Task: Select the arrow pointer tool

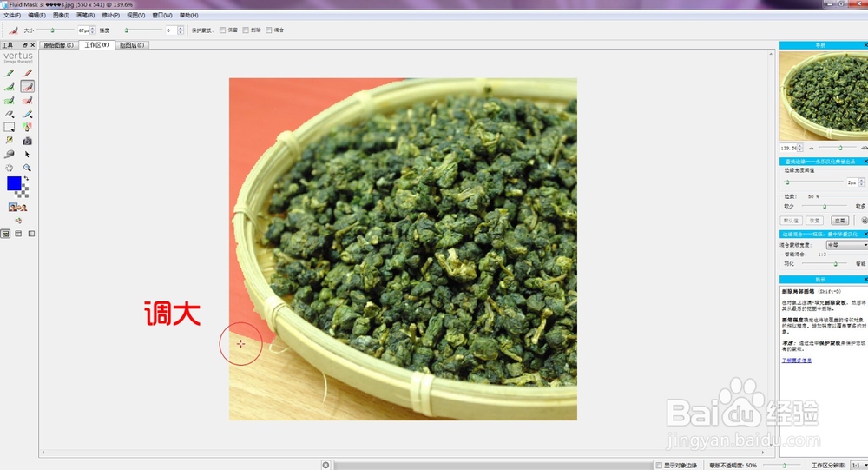Action: [27, 154]
